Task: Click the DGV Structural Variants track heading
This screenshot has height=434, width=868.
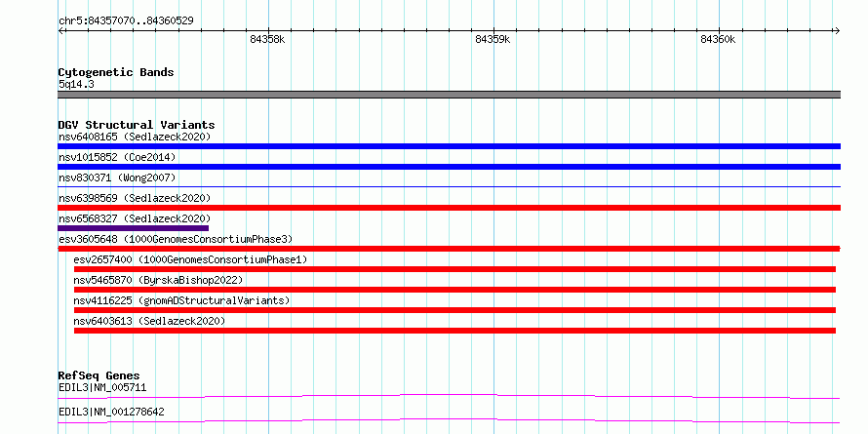Action: point(137,125)
